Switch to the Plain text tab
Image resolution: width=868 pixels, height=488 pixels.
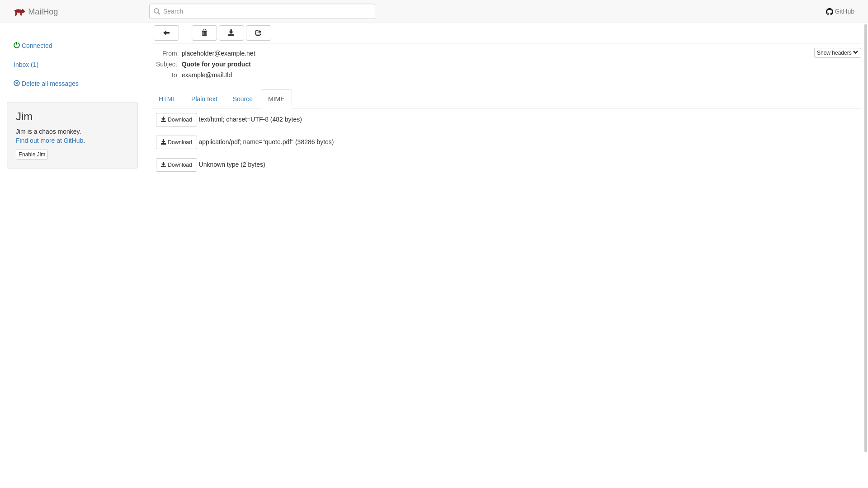tap(204, 99)
